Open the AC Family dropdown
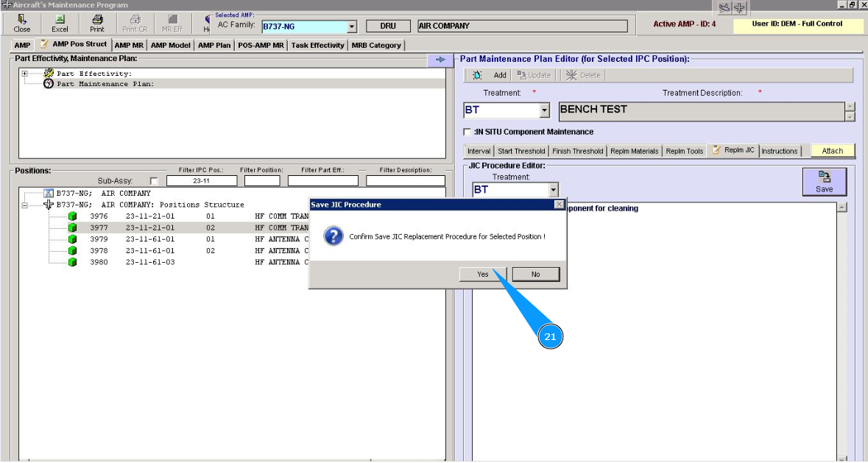 click(351, 26)
